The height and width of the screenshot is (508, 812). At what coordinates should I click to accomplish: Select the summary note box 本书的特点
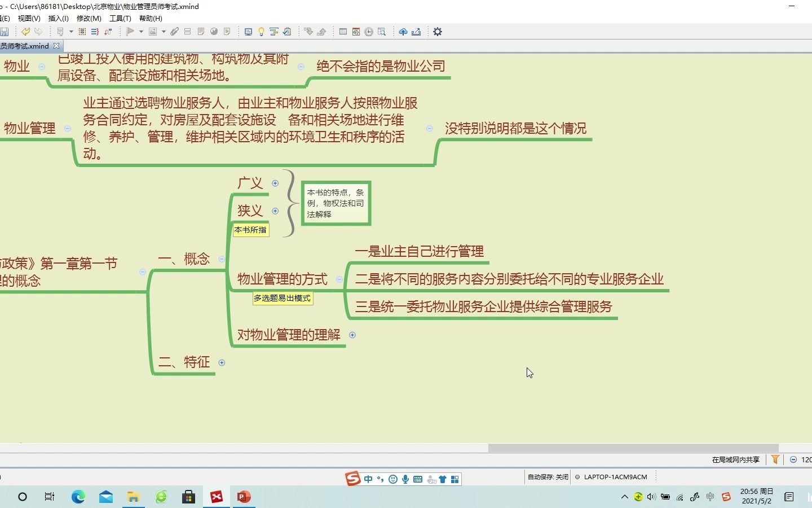click(336, 203)
